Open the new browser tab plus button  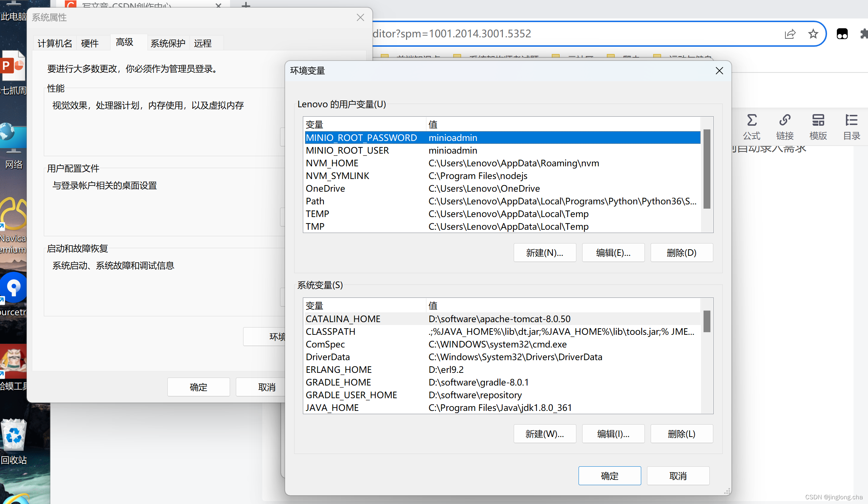[246, 5]
